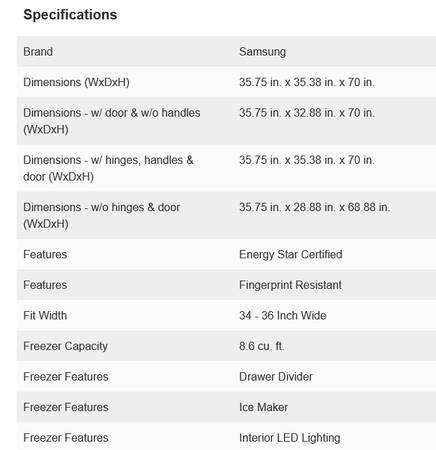
Task: Select the Freezer Capacity label
Action: click(x=65, y=346)
